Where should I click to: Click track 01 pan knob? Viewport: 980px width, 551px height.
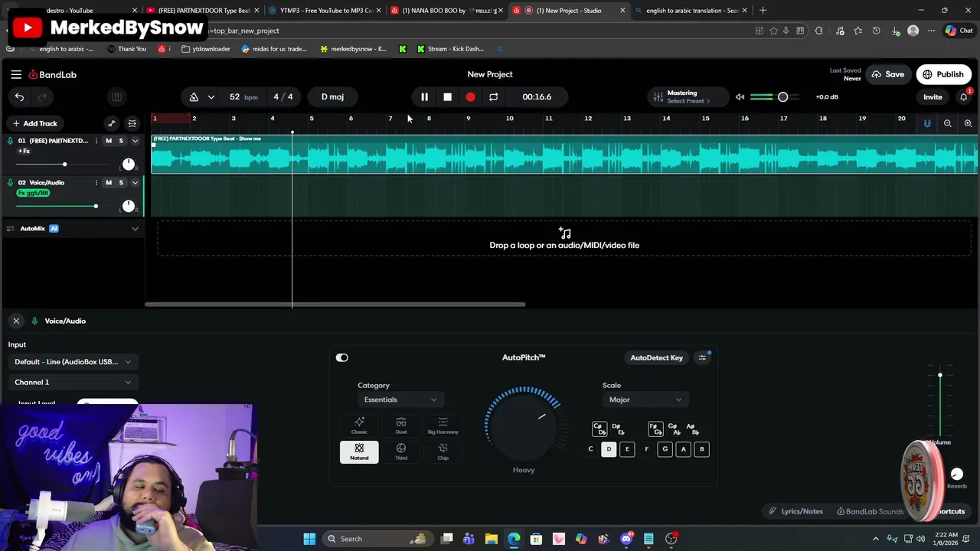click(x=129, y=164)
